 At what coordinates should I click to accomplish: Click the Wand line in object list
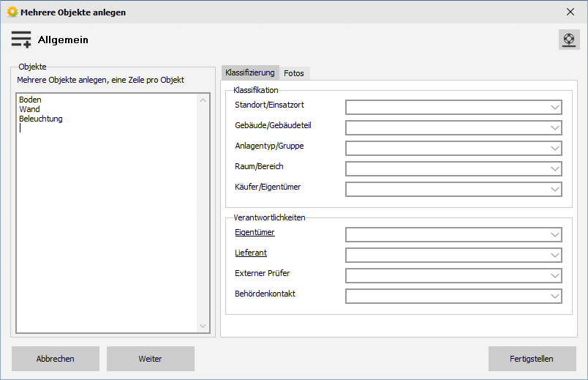[x=29, y=109]
